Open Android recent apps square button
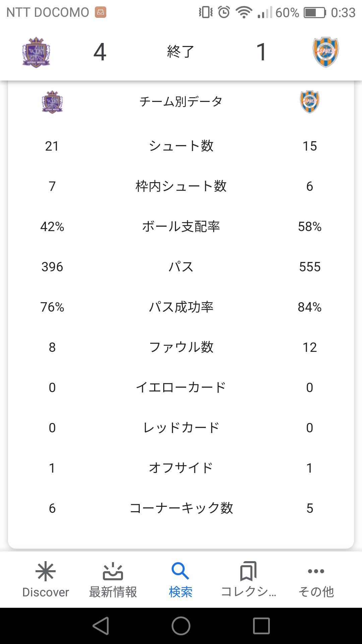 click(x=261, y=626)
